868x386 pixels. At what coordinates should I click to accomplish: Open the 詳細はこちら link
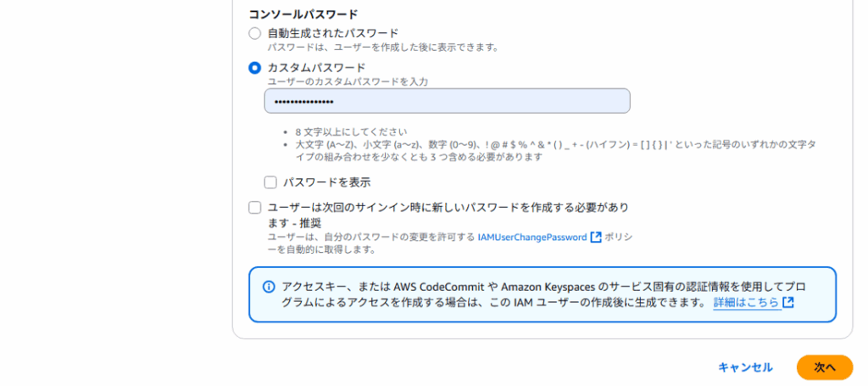pyautogui.click(x=746, y=303)
